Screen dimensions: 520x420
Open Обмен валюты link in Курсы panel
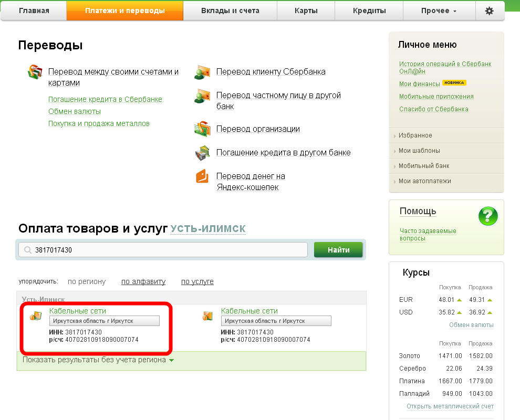coord(471,325)
